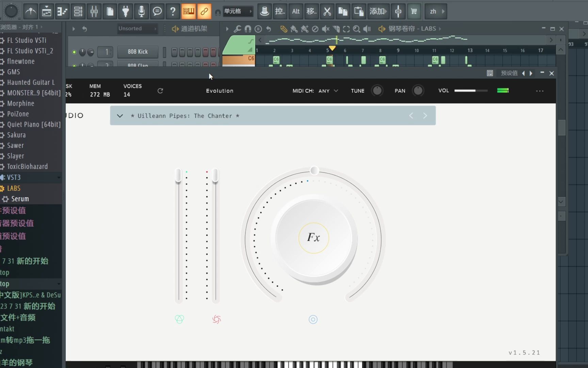Select the pencil draw tool
This screenshot has height=368, width=588.
283,29
